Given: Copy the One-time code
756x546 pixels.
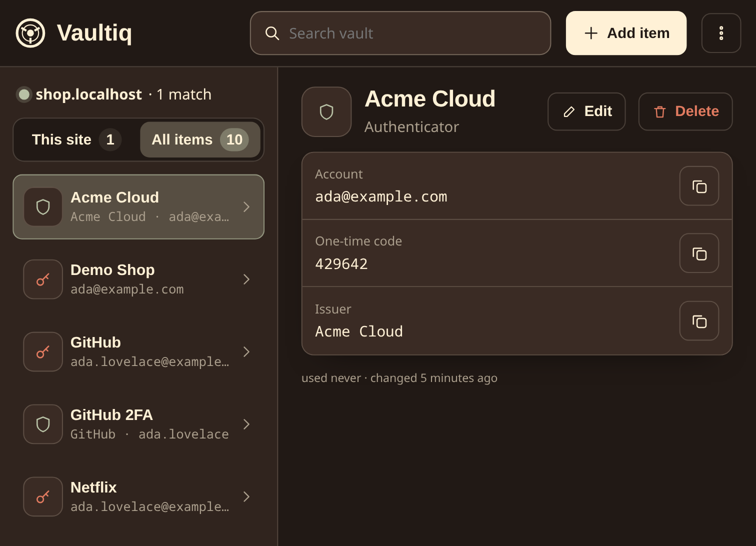Looking at the screenshot, I should [699, 253].
